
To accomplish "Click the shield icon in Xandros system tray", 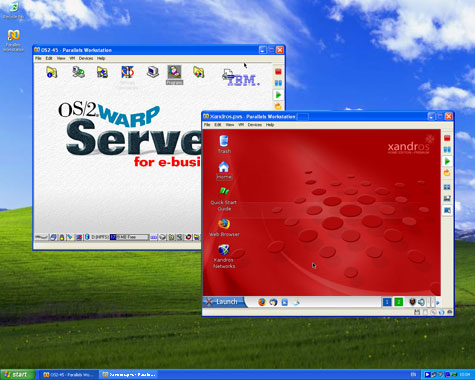I will [x=412, y=302].
